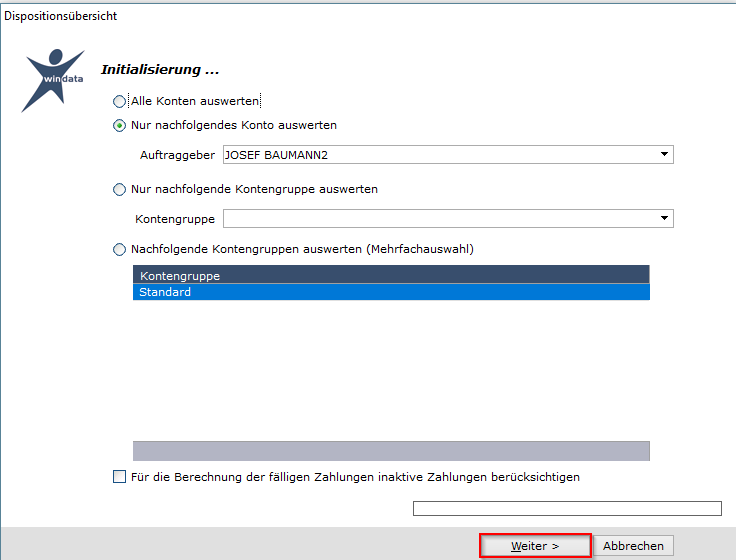Screen dimensions: 736x560
Task: Click the empty progress bar above buttons
Action: click(567, 508)
